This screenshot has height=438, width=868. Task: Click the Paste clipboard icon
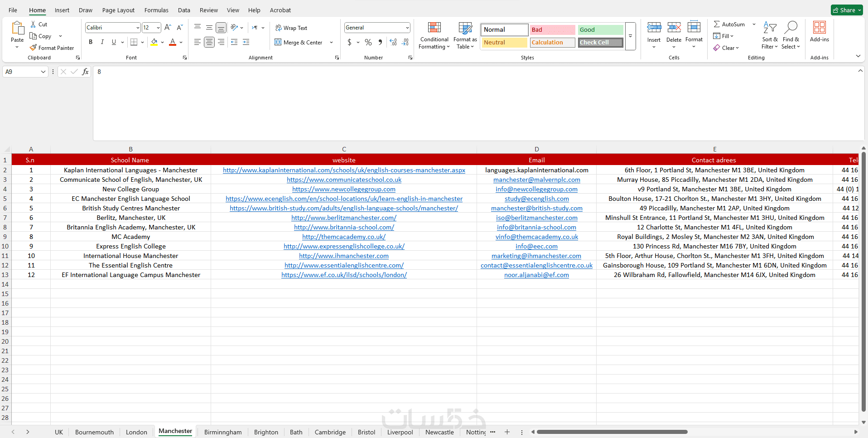click(x=17, y=29)
